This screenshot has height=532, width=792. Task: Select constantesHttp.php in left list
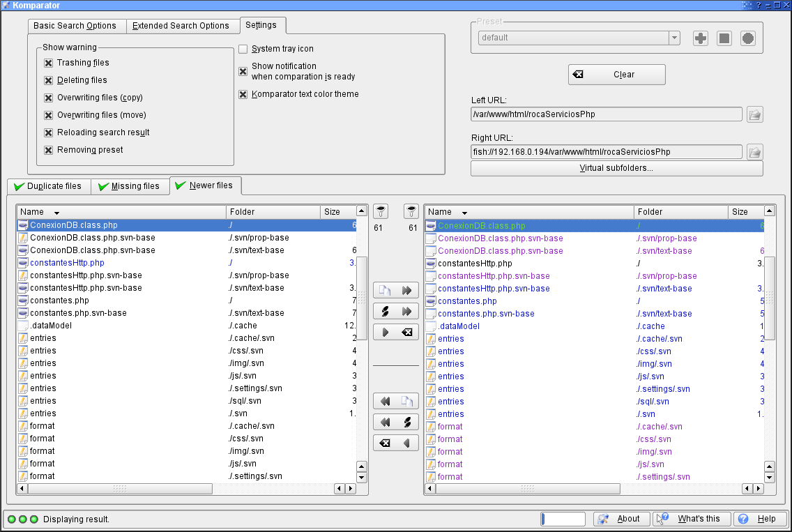188,263
